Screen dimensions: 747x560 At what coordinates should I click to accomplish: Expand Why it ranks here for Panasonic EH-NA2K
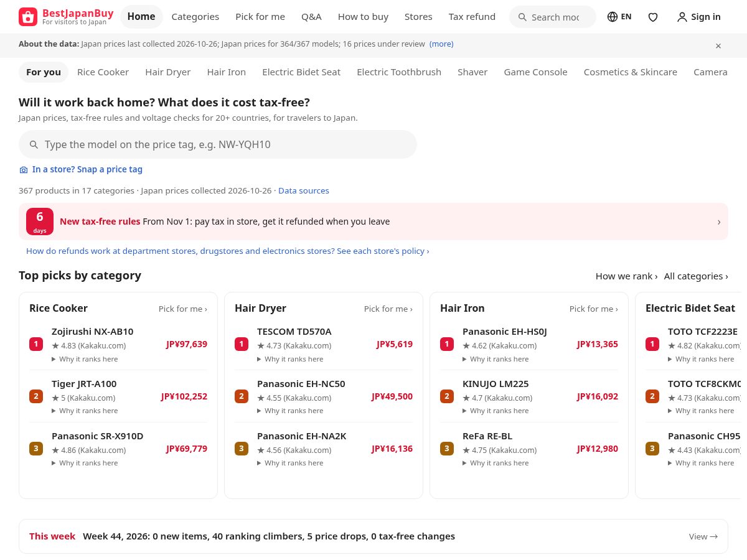290,463
